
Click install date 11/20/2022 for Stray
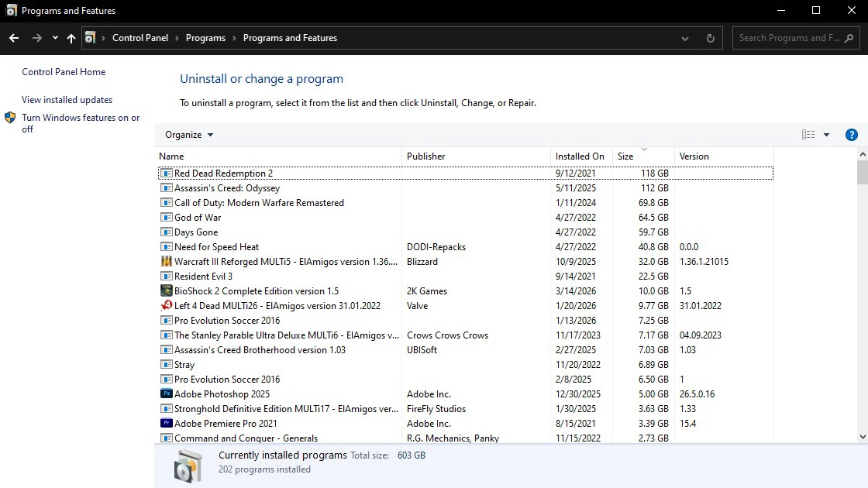[x=578, y=365]
